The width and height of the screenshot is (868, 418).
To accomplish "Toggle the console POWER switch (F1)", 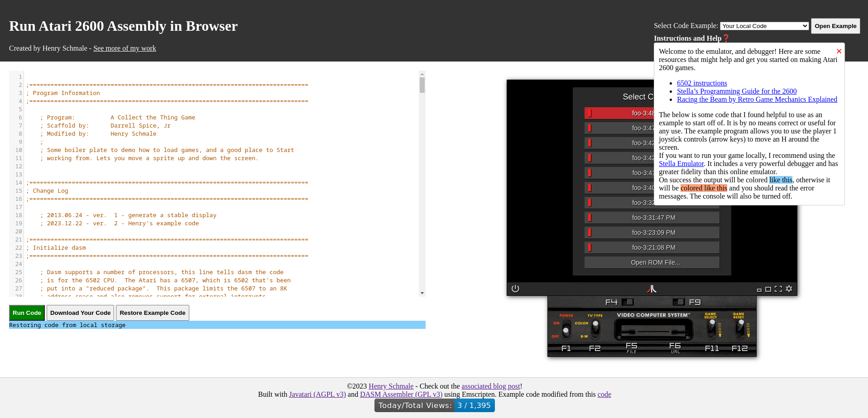I will point(566,330).
